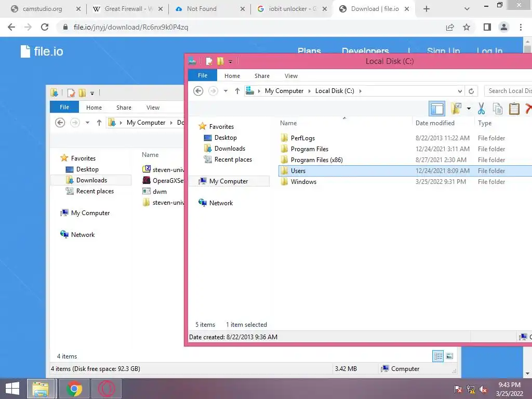This screenshot has width=532, height=399.
Task: Click the Search Local Disk box
Action: click(508, 91)
